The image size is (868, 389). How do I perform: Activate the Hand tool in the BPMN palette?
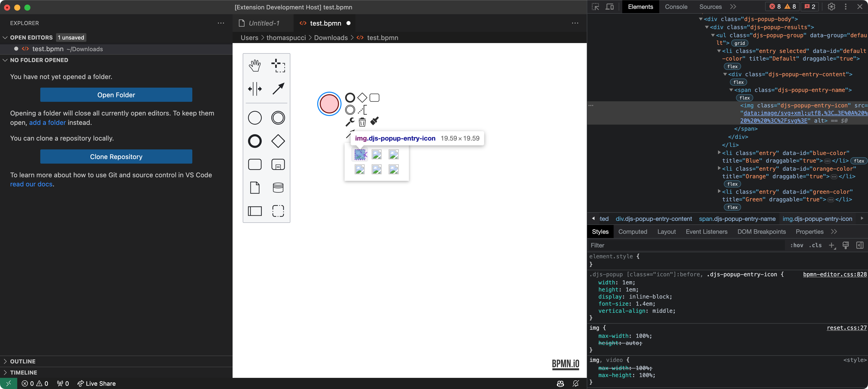[255, 66]
